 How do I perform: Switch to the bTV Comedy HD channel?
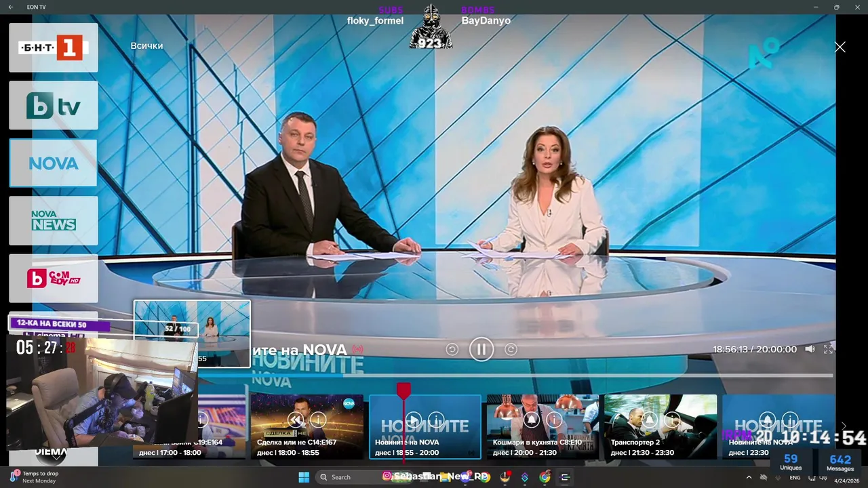pos(54,278)
